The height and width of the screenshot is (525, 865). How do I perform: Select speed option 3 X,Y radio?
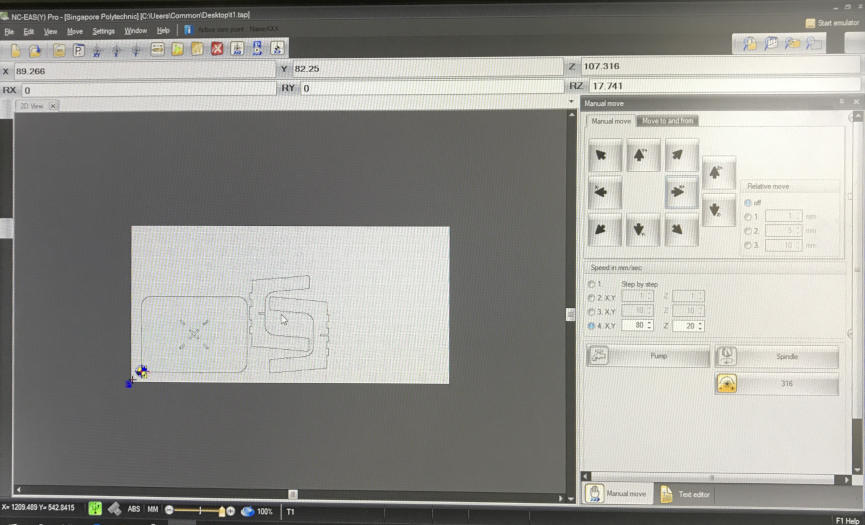[x=591, y=312]
